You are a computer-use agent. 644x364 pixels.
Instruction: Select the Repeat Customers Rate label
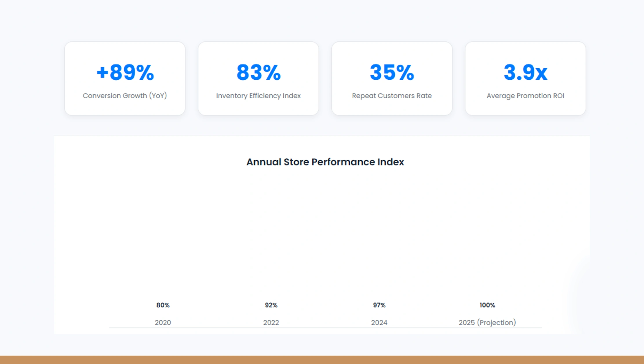[x=392, y=96]
